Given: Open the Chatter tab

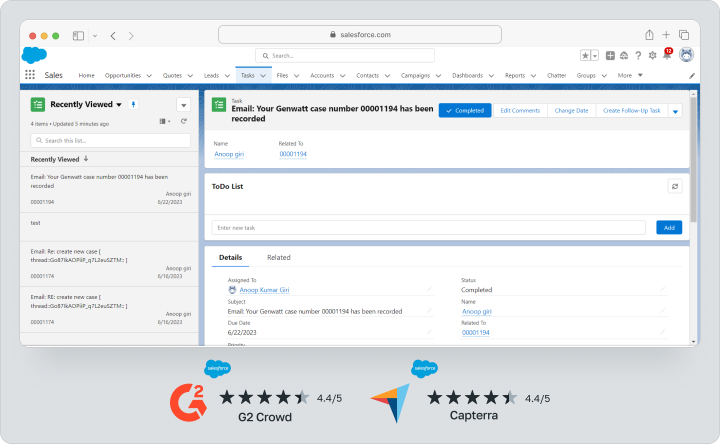Looking at the screenshot, I should [x=557, y=75].
